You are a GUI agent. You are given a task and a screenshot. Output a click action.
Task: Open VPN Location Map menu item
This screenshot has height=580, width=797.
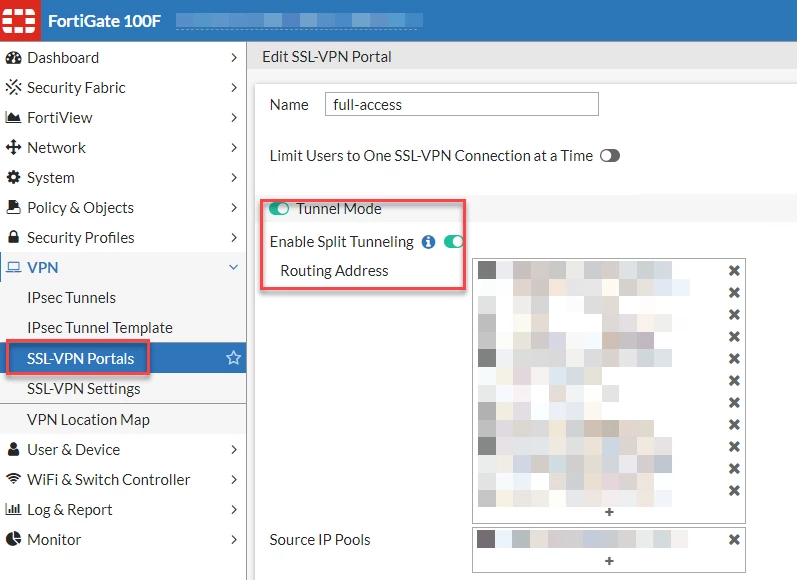click(123, 419)
